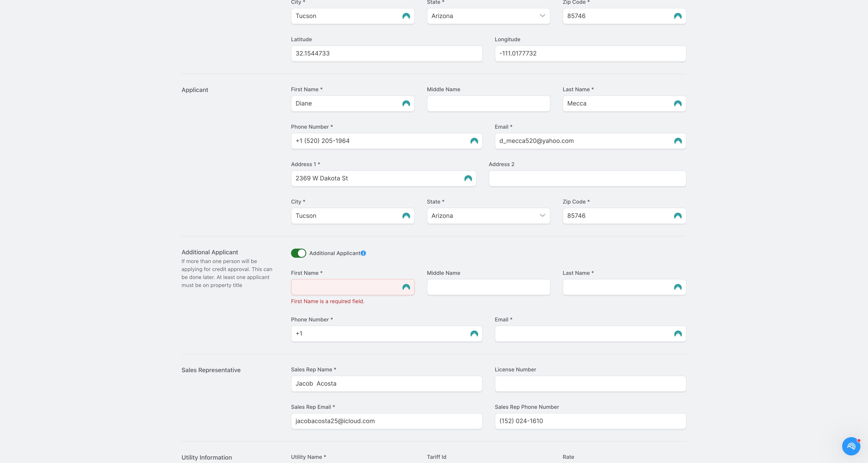
Task: Click autofill icon in Applicant City field
Action: (x=406, y=216)
